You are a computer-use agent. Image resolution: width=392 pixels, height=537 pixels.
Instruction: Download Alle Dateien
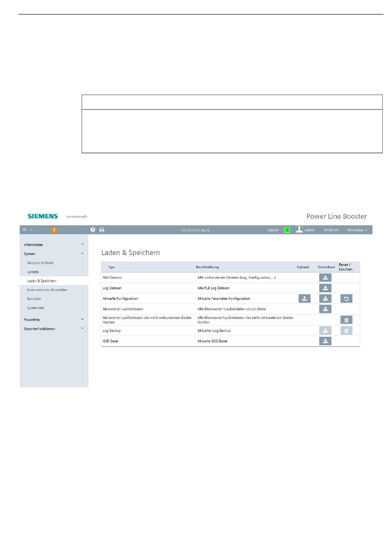click(325, 277)
